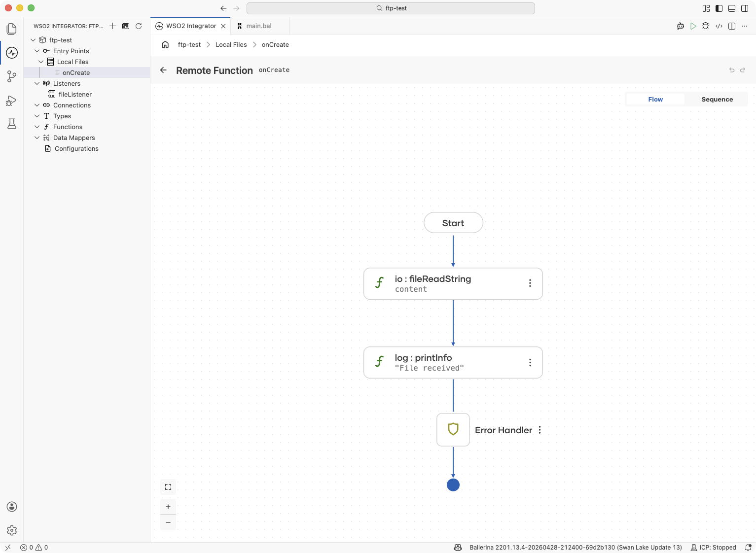
Task: Zoom in the flow diagram
Action: [168, 507]
